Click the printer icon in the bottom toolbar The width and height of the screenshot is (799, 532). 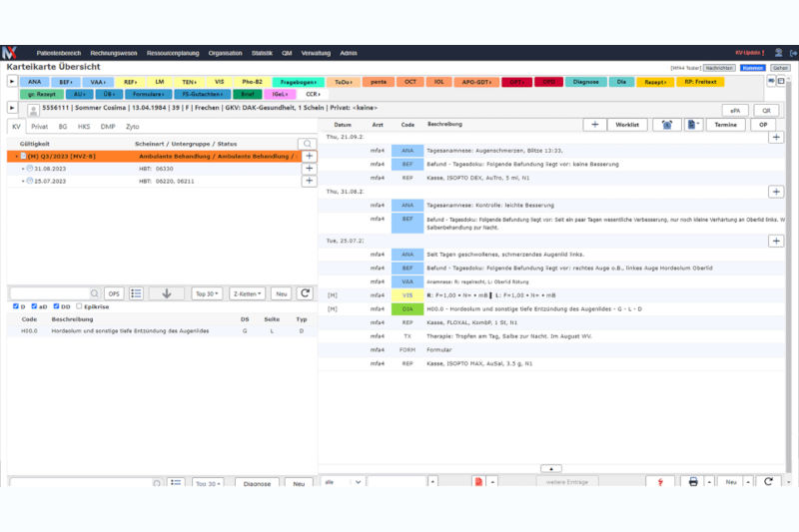(693, 482)
